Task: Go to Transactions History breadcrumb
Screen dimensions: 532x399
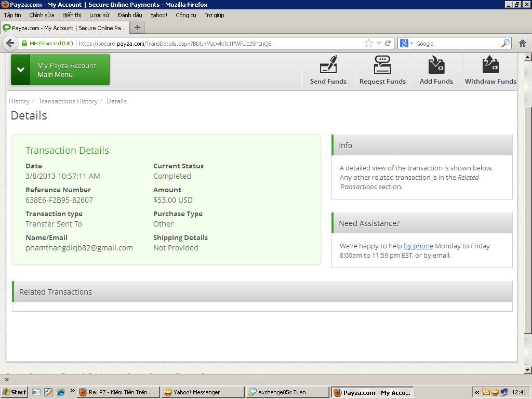Action: coord(68,101)
